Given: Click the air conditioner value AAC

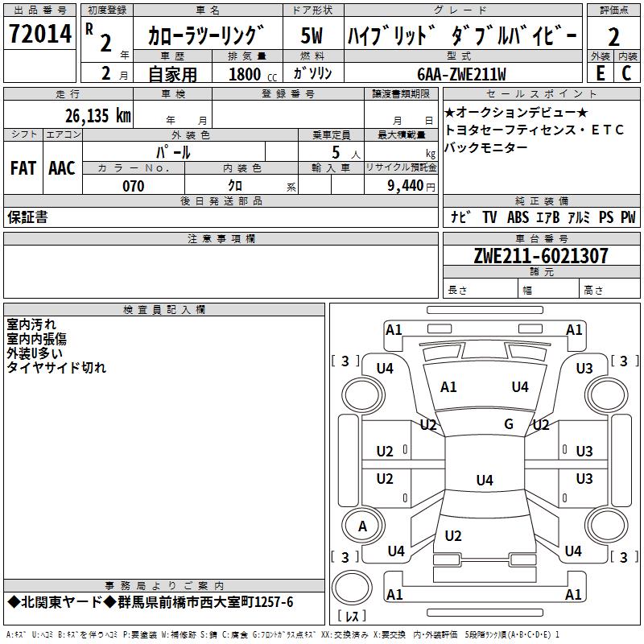Looking at the screenshot, I should coord(62,168).
